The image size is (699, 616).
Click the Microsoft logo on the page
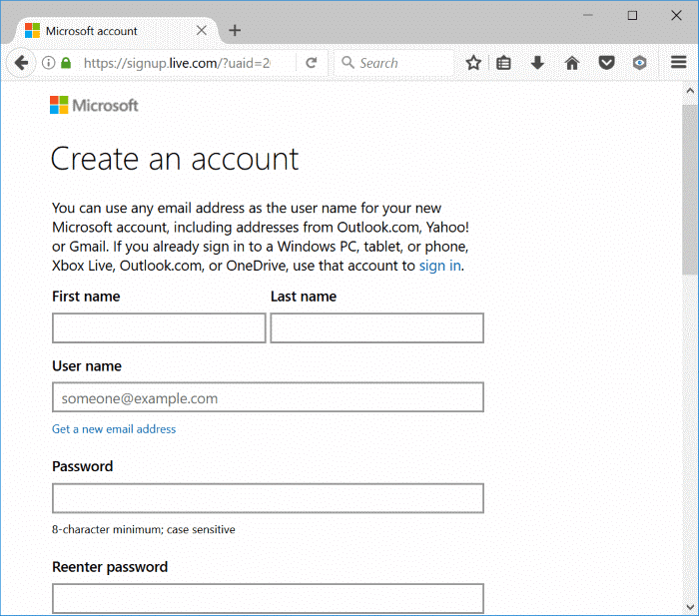point(94,105)
